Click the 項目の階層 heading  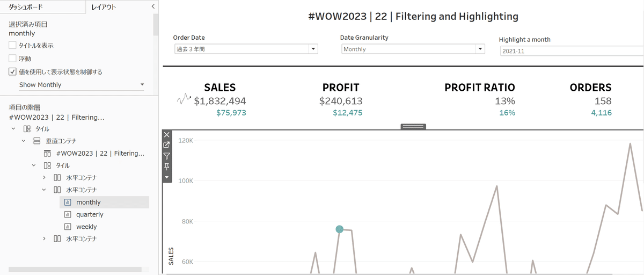coord(26,107)
